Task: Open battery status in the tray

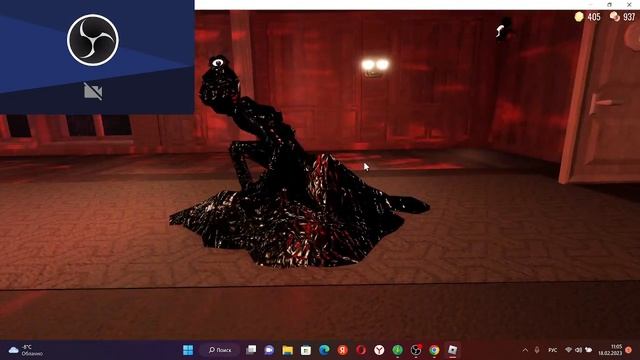Action: [589, 350]
